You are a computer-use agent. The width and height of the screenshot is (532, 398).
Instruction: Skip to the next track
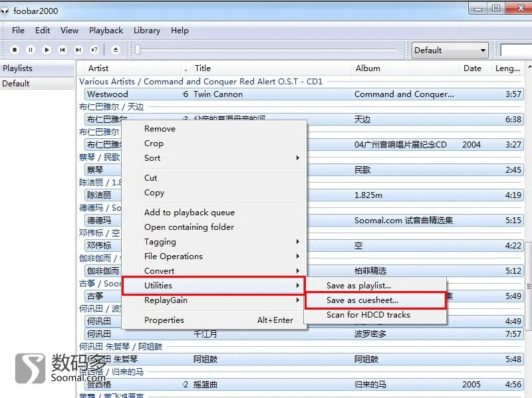tap(78, 50)
